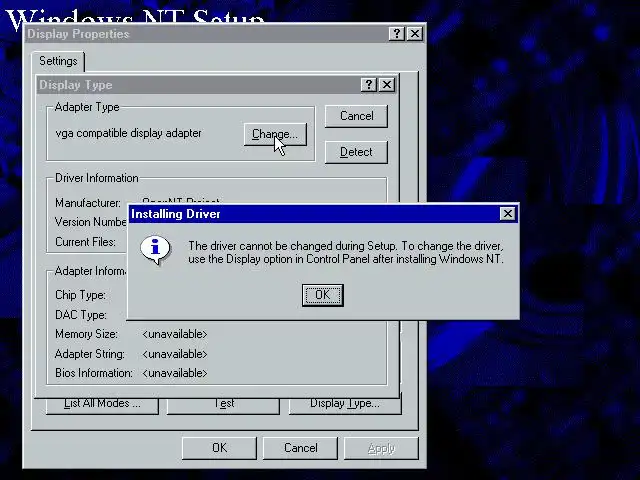Click OK in the Installing Driver dialog

coord(322,295)
